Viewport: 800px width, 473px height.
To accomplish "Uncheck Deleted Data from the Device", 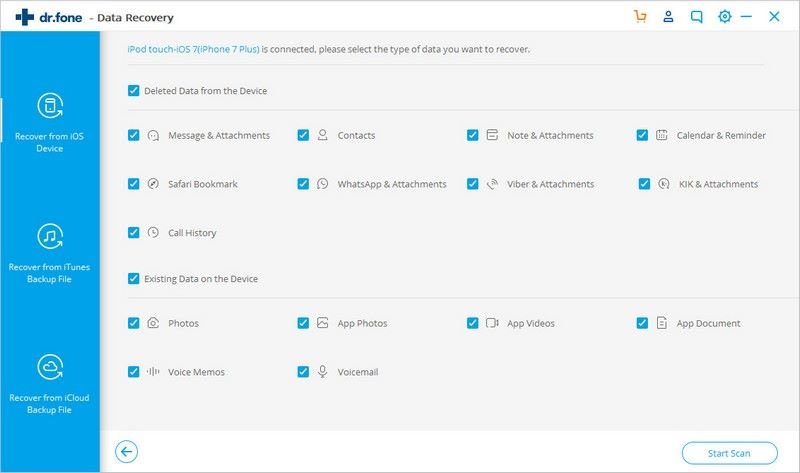I will pyautogui.click(x=133, y=90).
